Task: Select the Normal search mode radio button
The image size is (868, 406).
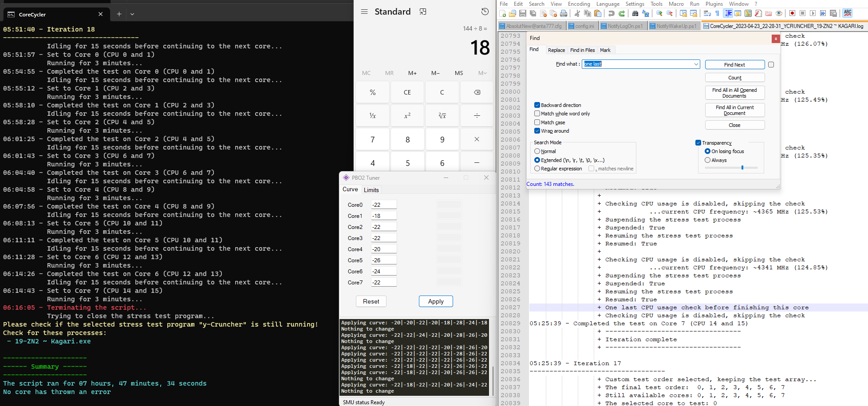Action: tap(537, 151)
